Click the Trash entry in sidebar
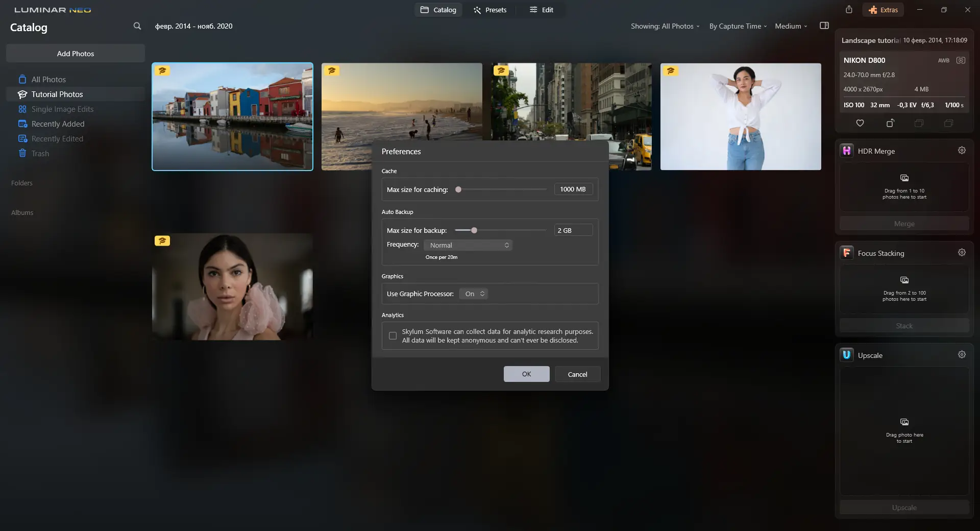 coord(76,153)
